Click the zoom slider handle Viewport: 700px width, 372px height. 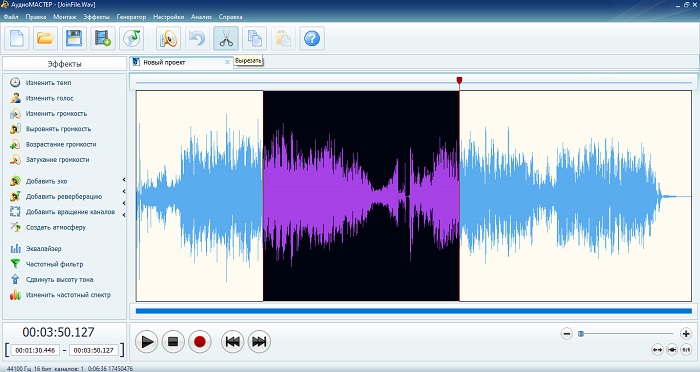pos(581,334)
